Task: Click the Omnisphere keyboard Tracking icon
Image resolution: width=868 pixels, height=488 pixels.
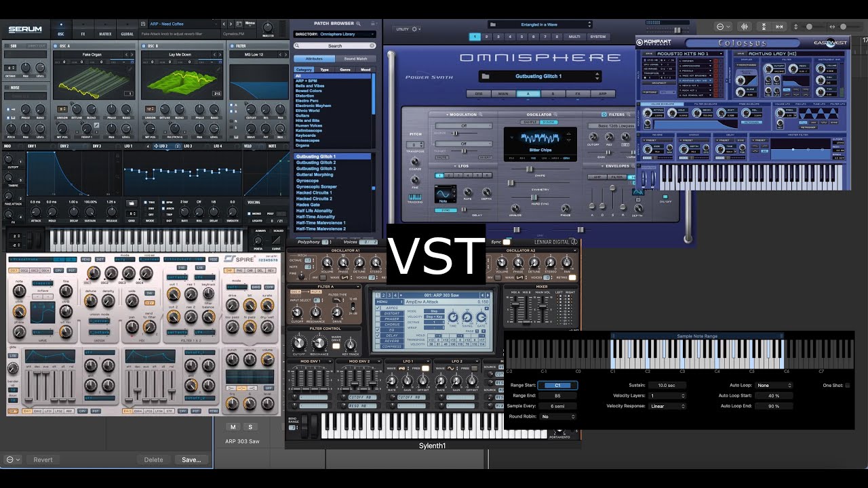Action: [415, 197]
